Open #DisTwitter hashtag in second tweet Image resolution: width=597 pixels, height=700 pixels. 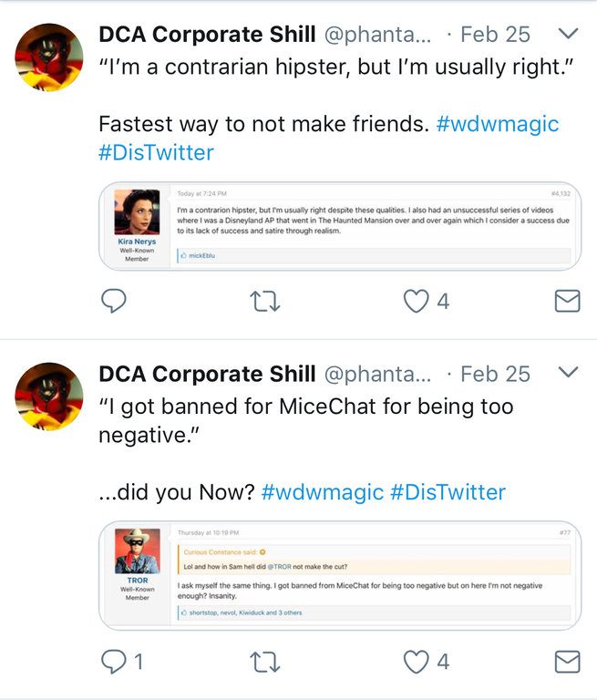click(448, 492)
